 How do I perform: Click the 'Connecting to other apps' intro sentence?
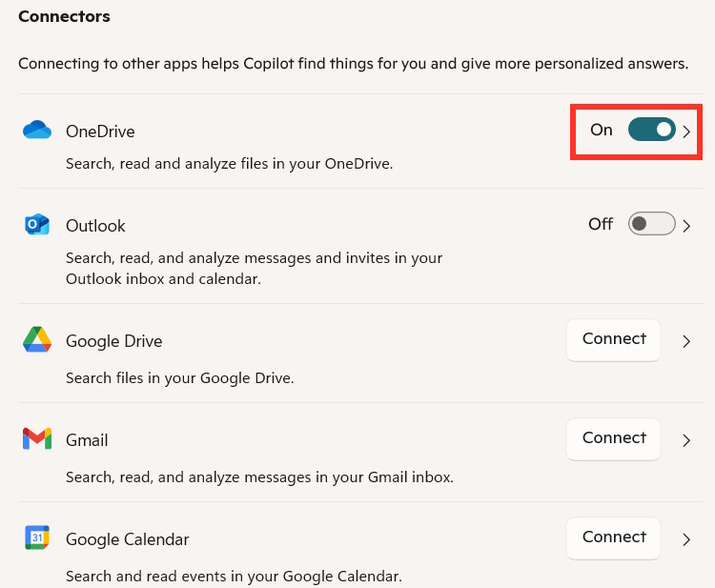[x=354, y=63]
